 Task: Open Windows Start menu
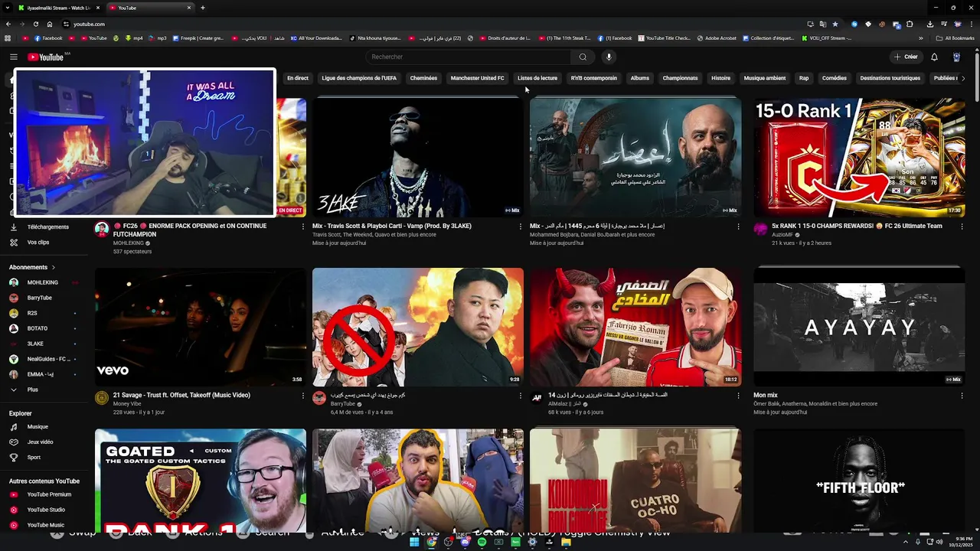414,542
